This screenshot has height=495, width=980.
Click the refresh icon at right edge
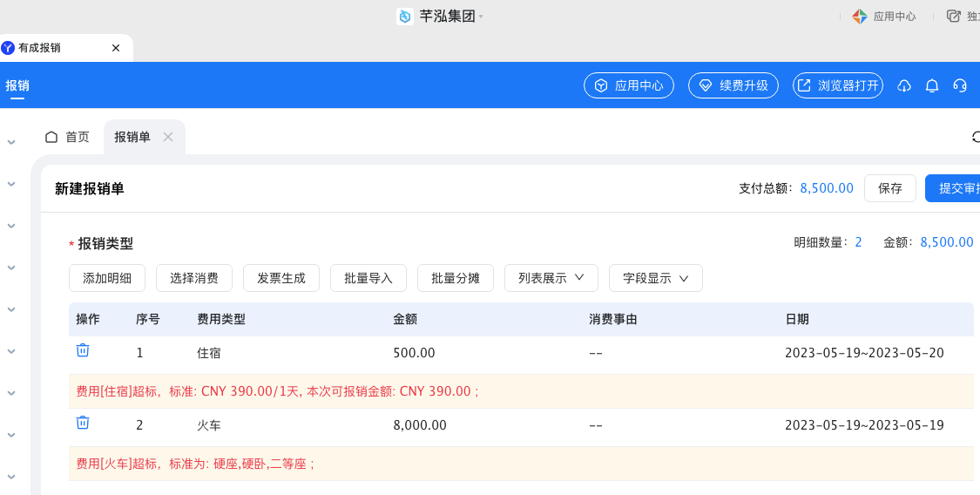[x=976, y=137]
